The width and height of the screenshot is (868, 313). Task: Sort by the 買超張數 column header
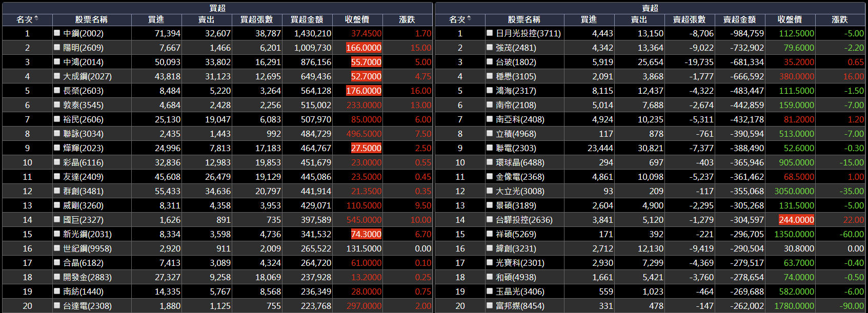click(x=257, y=19)
